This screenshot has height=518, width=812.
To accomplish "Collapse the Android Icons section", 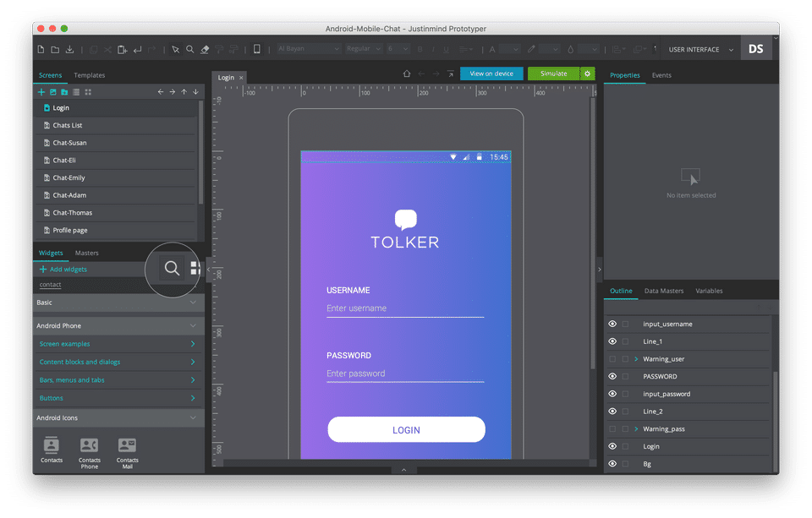I will (193, 417).
